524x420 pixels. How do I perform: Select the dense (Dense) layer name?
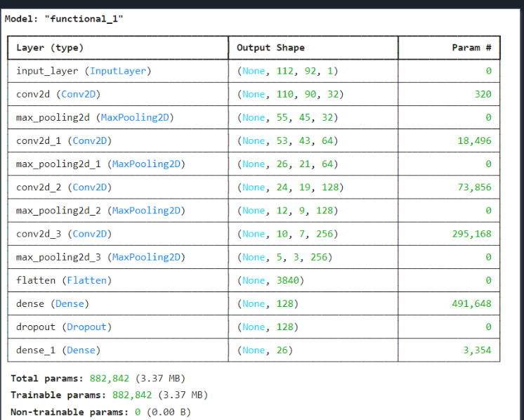[53, 303]
